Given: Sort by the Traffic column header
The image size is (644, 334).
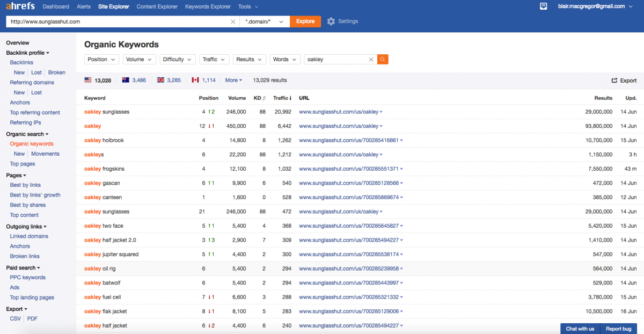Looking at the screenshot, I should tap(282, 98).
